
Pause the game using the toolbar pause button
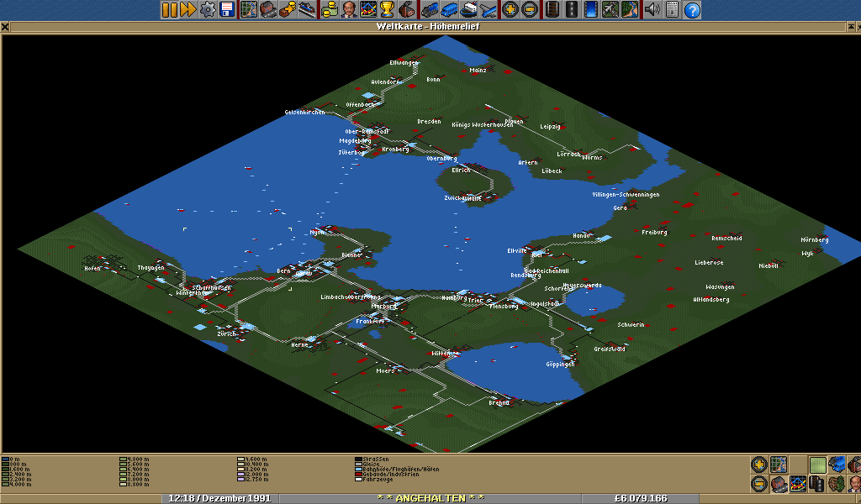(x=169, y=10)
